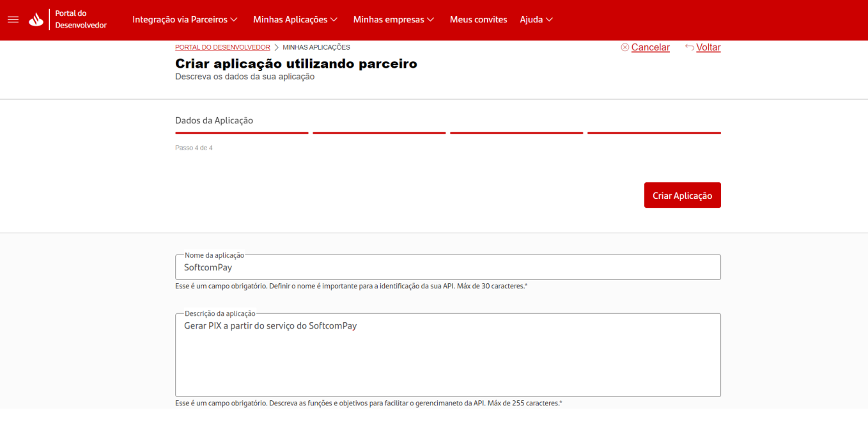Click the Cancelar link

click(650, 47)
